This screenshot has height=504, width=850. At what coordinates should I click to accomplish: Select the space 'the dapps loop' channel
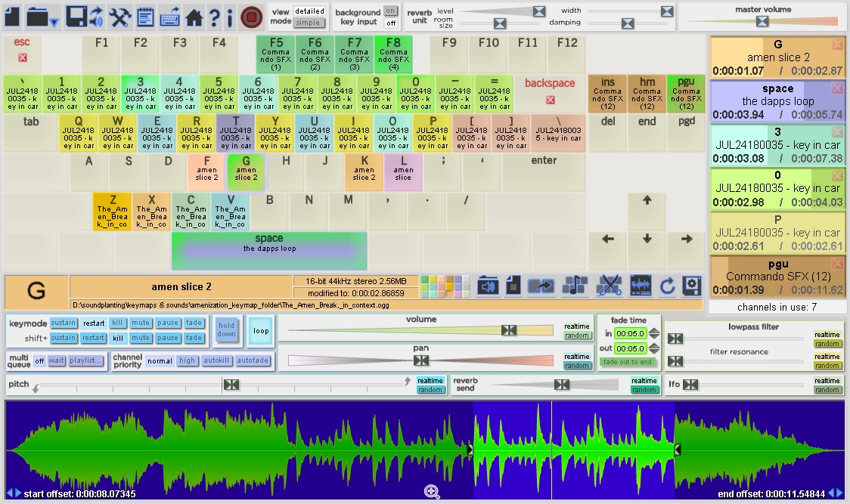pos(777,101)
